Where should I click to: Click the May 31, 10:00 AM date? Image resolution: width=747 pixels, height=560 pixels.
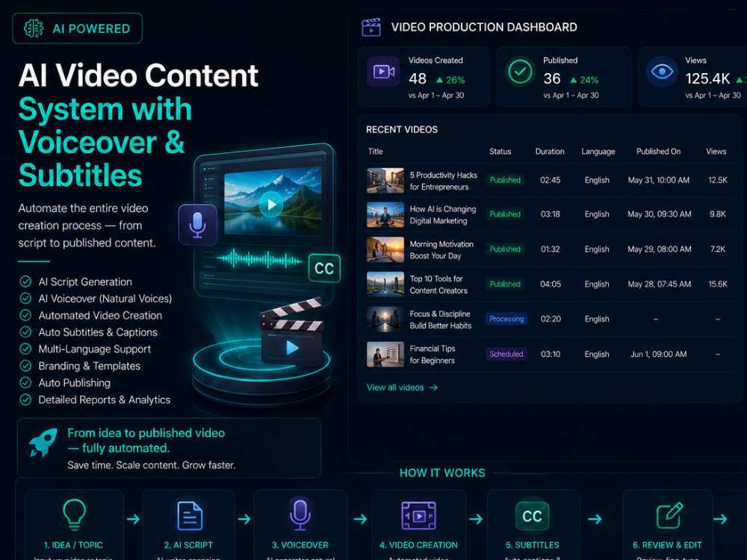click(x=658, y=180)
